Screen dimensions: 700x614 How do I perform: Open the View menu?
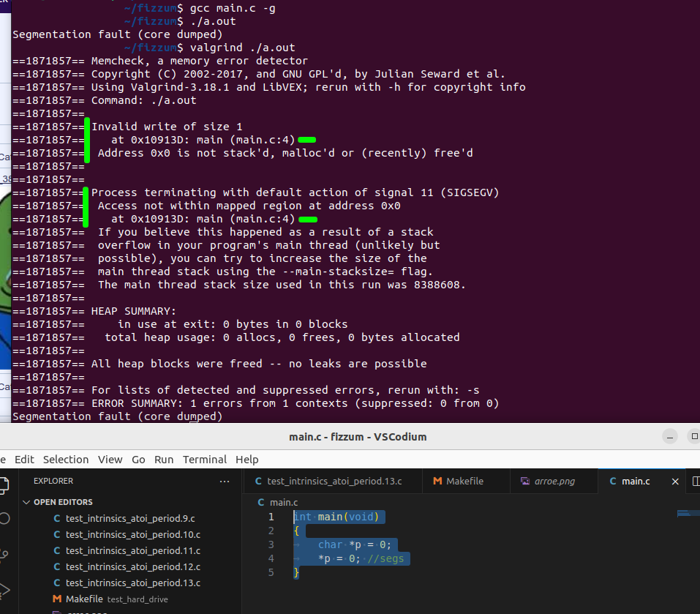(110, 460)
